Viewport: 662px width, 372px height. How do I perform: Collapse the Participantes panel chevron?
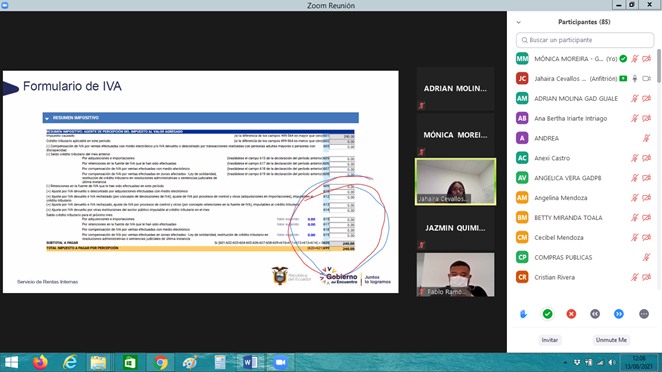[518, 22]
